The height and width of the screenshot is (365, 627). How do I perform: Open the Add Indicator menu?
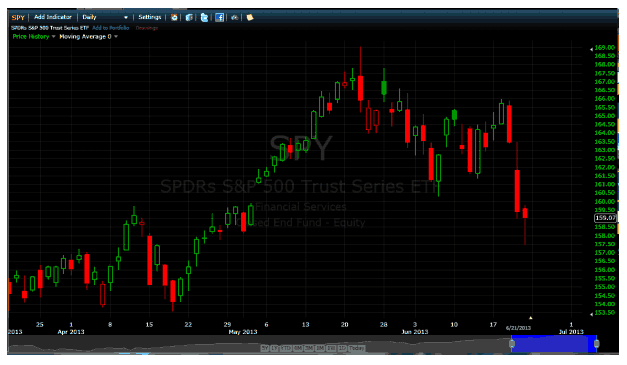pos(53,17)
